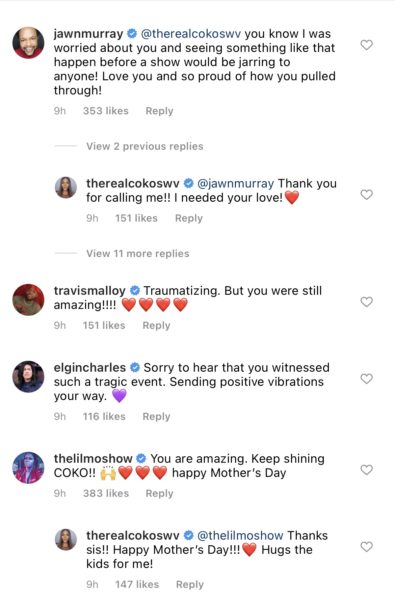Open elgincharles's profile picture
Viewport: 395px width, 600px height.
28,377
